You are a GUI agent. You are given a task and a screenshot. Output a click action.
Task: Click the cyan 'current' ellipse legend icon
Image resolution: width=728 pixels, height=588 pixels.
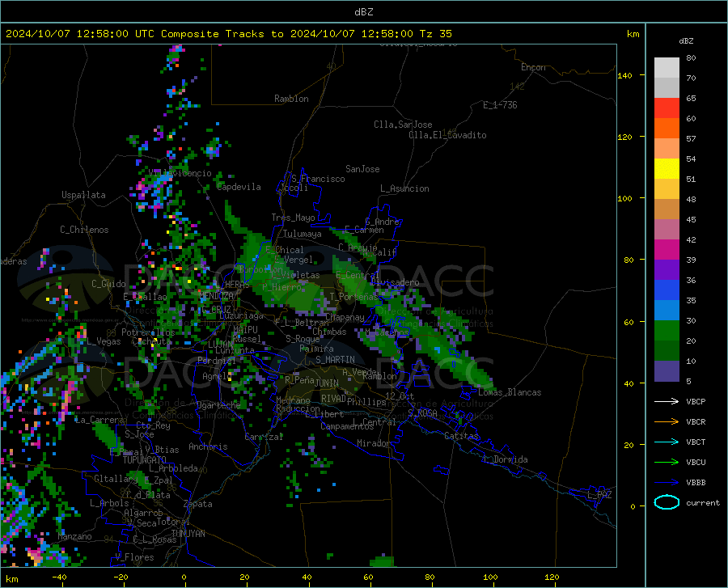(x=667, y=502)
